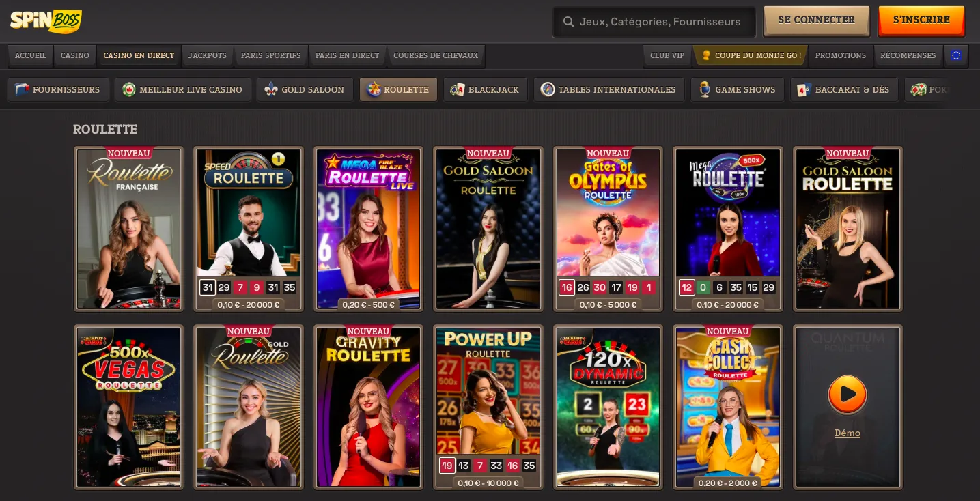Open Courses de Chevaux section
This screenshot has height=501, width=980.
436,55
